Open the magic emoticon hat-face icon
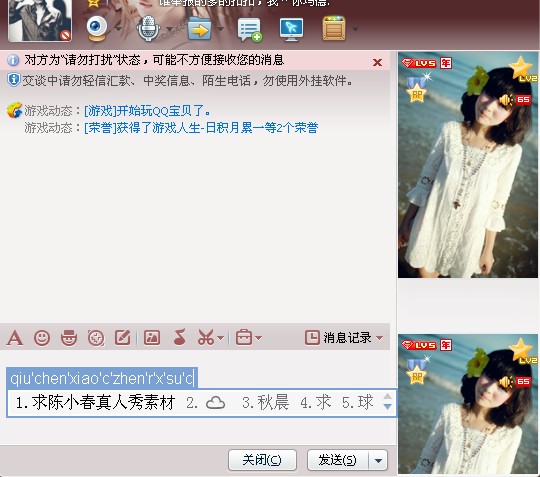Image resolution: width=540 pixels, height=477 pixels. pyautogui.click(x=69, y=338)
